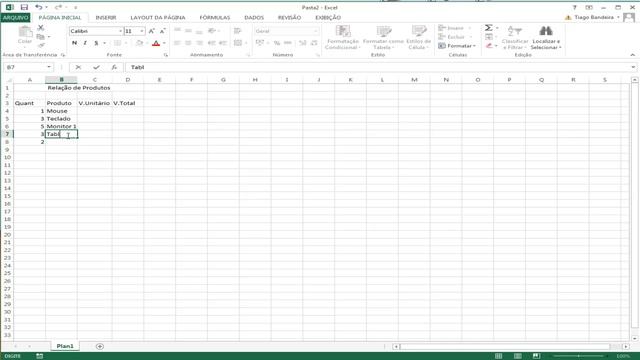The height and width of the screenshot is (360, 640).
Task: Click formula bar text Tabl
Action: tap(138, 67)
